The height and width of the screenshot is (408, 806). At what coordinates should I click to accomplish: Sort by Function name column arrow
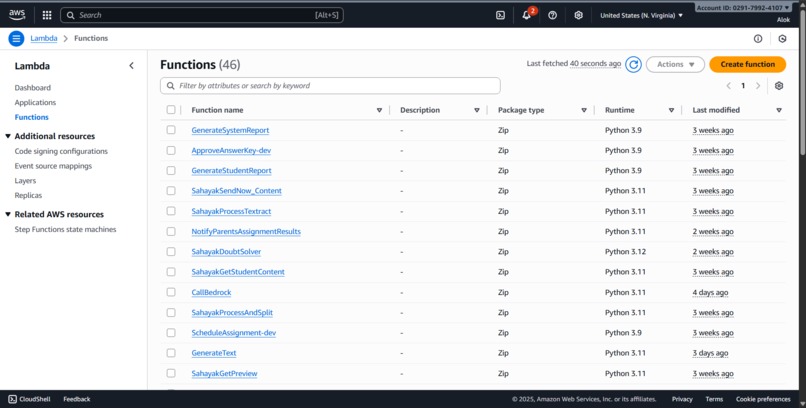(x=379, y=110)
